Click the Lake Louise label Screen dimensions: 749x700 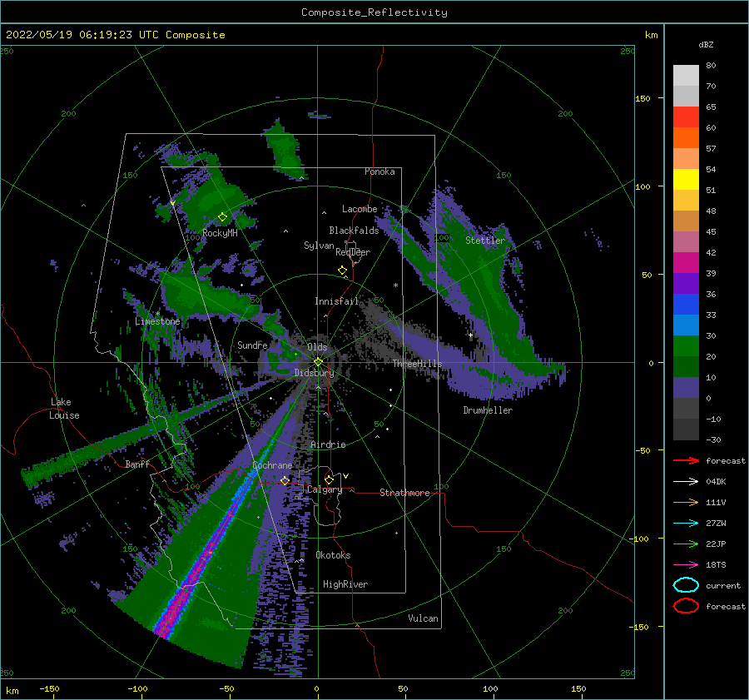click(64, 409)
